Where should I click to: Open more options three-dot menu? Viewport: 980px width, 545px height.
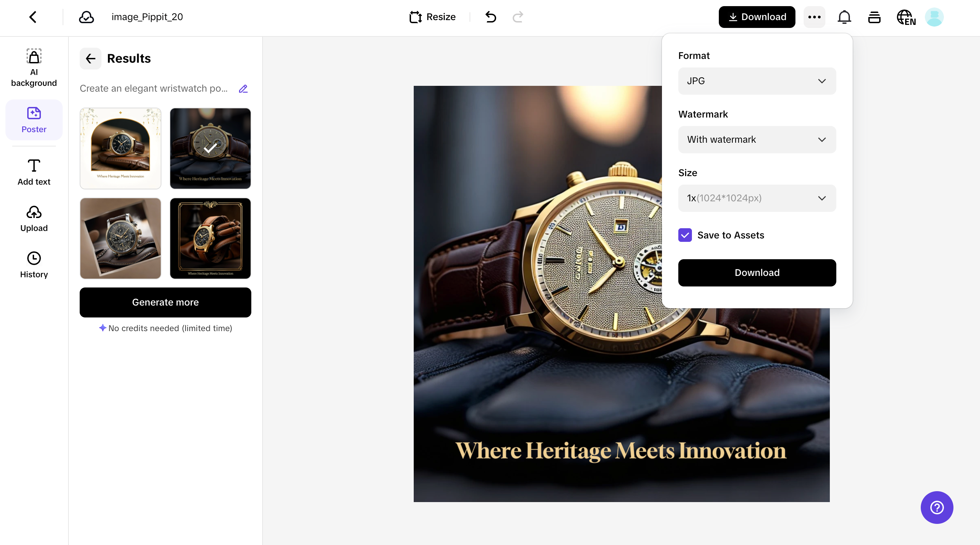(814, 17)
